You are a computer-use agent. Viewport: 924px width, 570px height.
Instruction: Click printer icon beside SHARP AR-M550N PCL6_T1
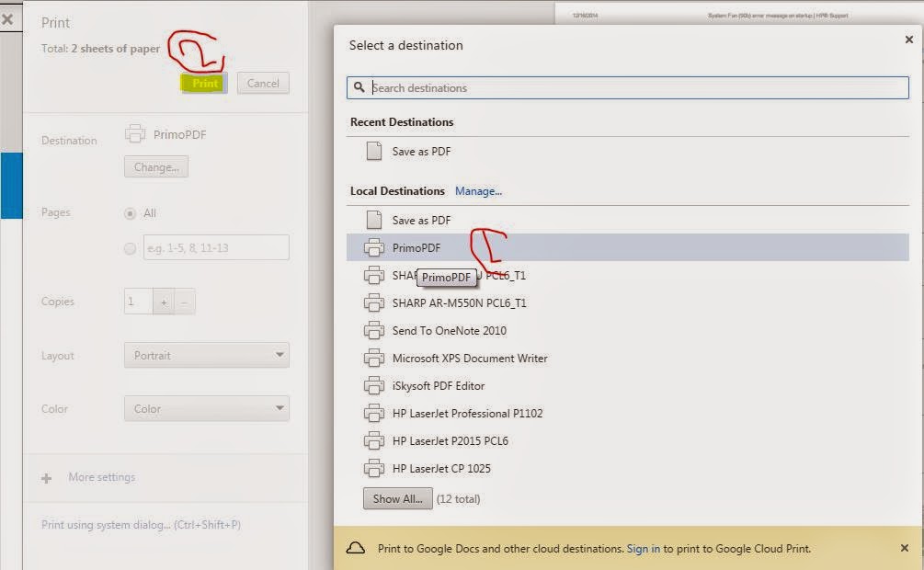[x=374, y=303]
